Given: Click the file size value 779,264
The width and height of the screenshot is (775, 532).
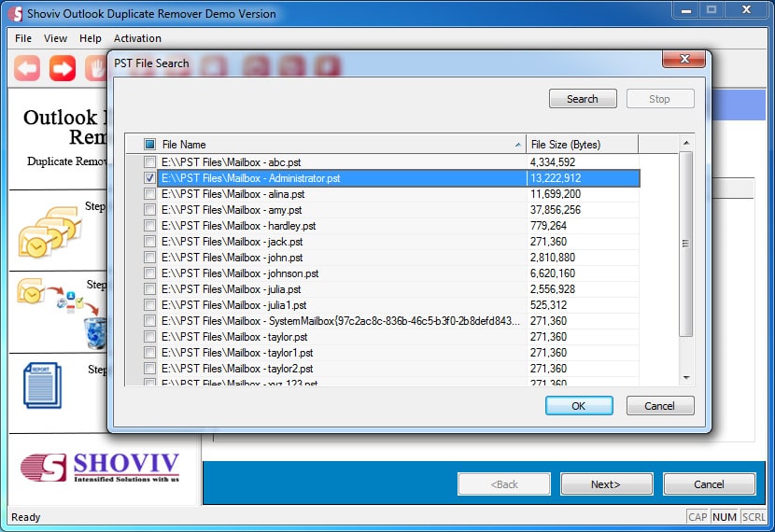Looking at the screenshot, I should (x=548, y=226).
